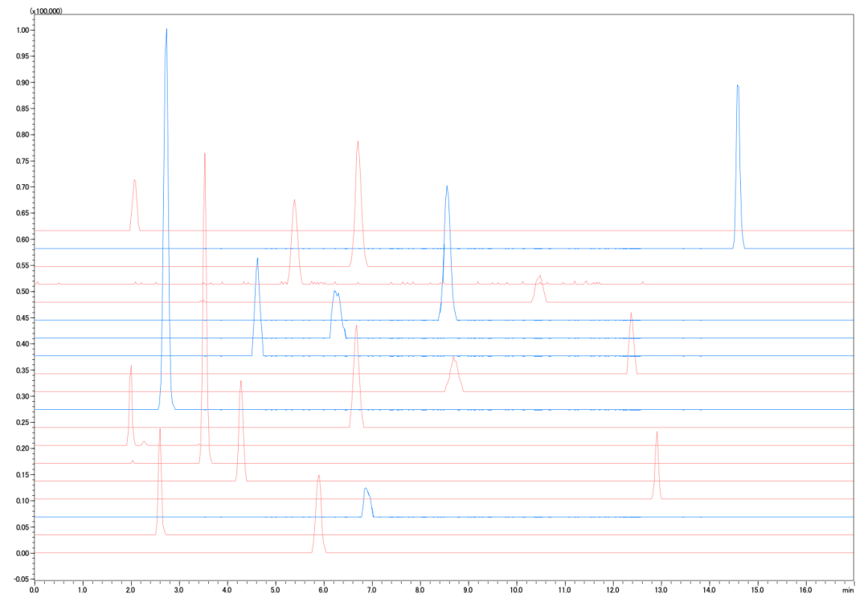The width and height of the screenshot is (868, 606).
Task: Click the (x100,000) y-axis scale label
Action: point(46,11)
